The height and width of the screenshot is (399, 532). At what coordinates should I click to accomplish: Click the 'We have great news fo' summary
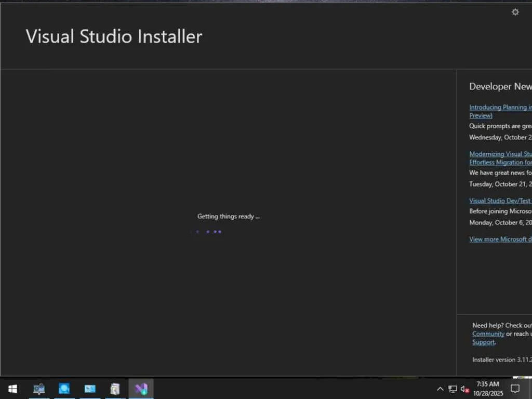point(500,172)
